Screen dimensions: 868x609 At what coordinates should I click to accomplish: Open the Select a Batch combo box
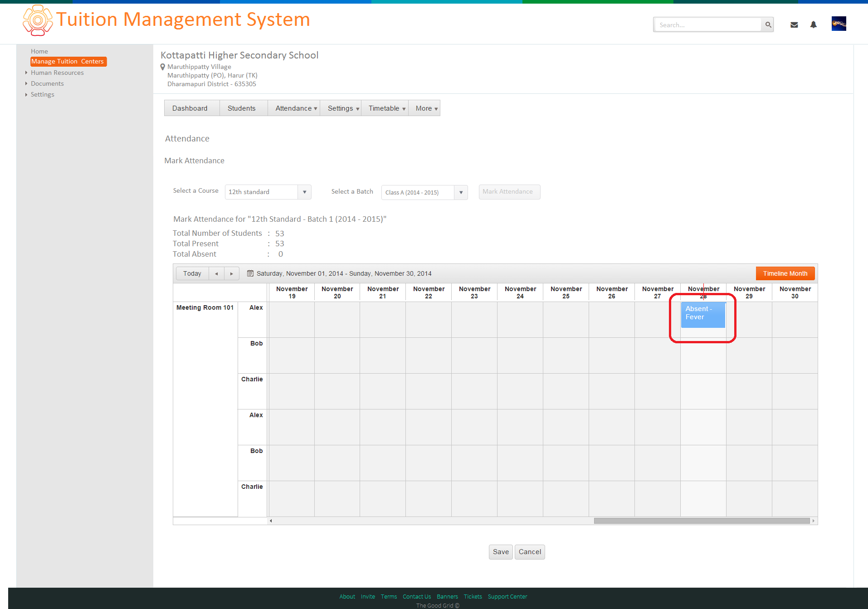424,192
